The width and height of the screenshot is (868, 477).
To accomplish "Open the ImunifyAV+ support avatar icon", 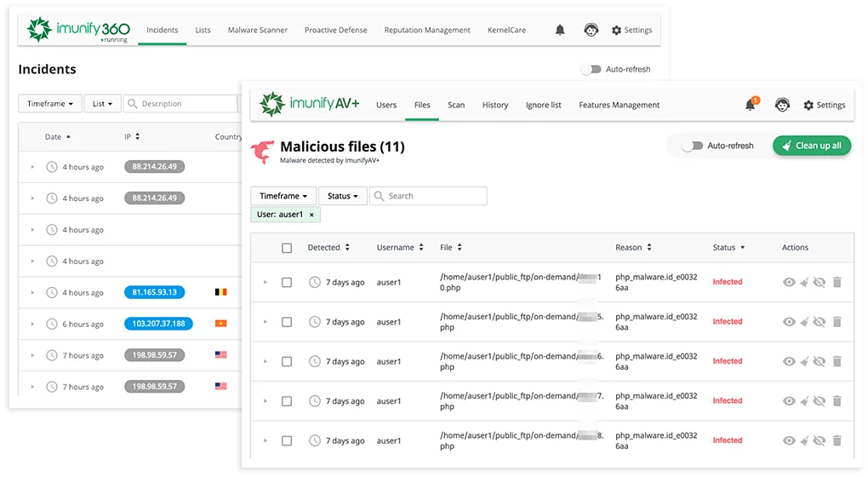I will point(782,105).
